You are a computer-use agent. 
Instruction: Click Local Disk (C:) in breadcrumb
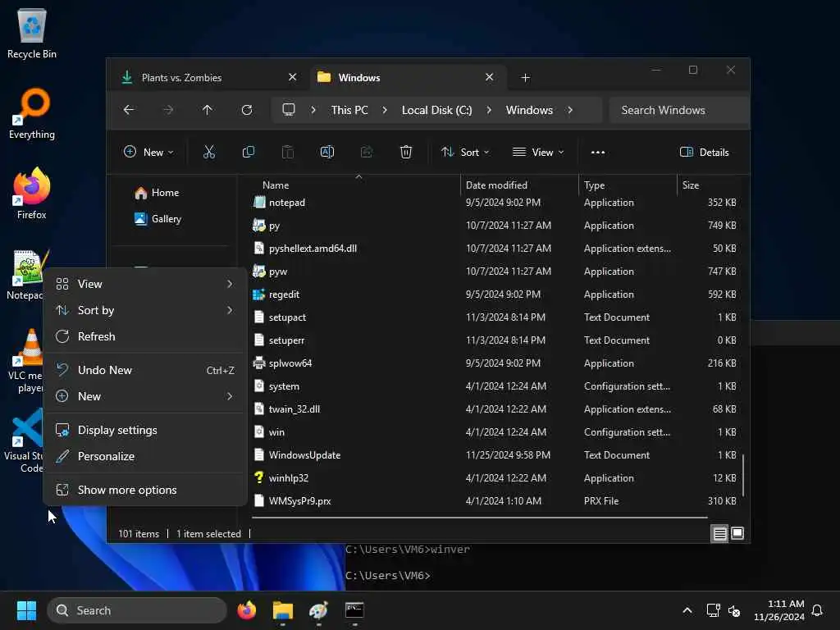tap(436, 110)
